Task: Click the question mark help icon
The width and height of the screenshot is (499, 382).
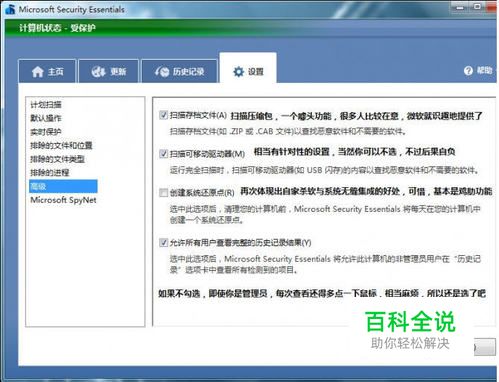Action: (x=468, y=70)
